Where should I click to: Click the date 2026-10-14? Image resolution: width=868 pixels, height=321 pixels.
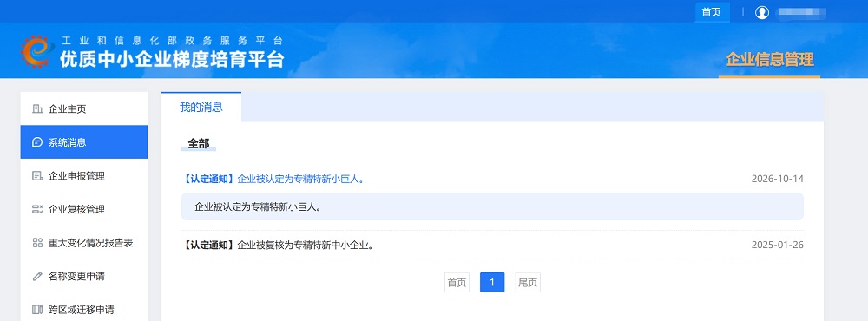tap(777, 179)
